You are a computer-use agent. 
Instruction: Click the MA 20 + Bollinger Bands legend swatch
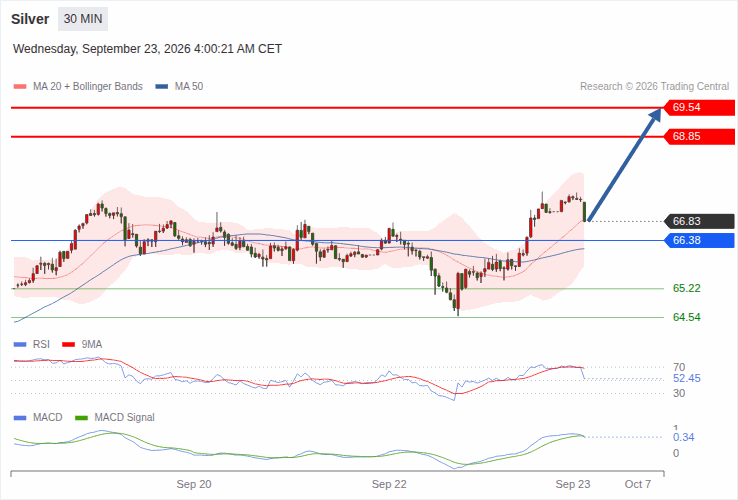(x=20, y=87)
